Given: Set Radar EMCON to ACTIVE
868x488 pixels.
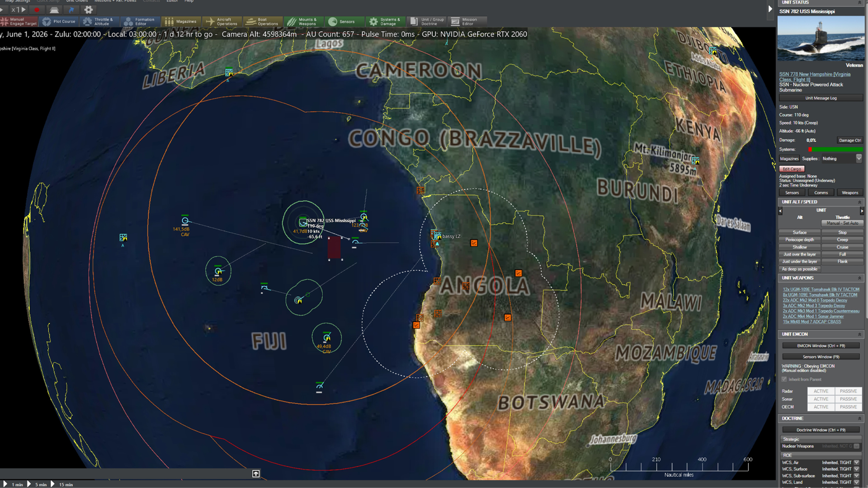Looking at the screenshot, I should coord(821,391).
